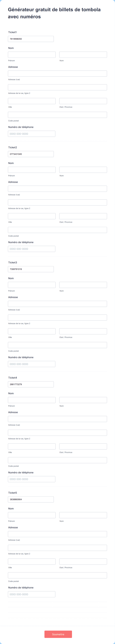Screen dimensions: 115x644
Task: Select the Ticket4 number field
Action: pos(31,384)
